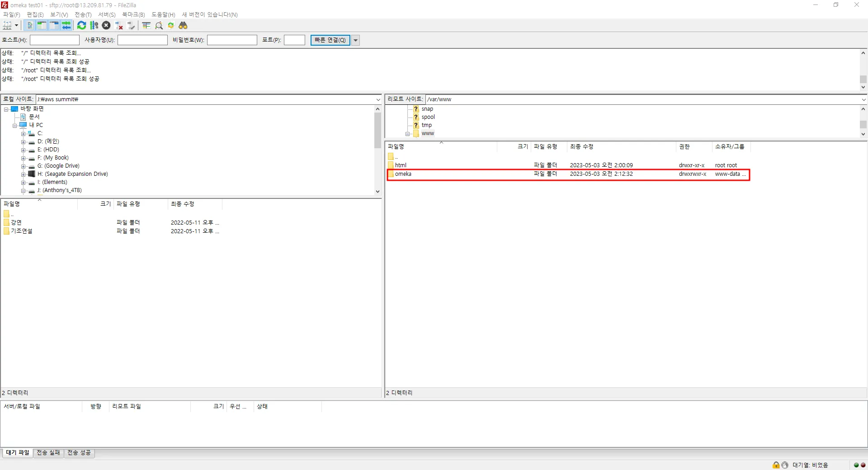Cancel the current operation with black X icon
868x470 pixels.
coord(106,25)
